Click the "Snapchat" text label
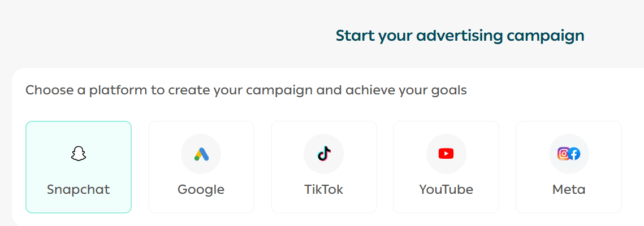Screen dimensions: 644x226 coord(78,189)
